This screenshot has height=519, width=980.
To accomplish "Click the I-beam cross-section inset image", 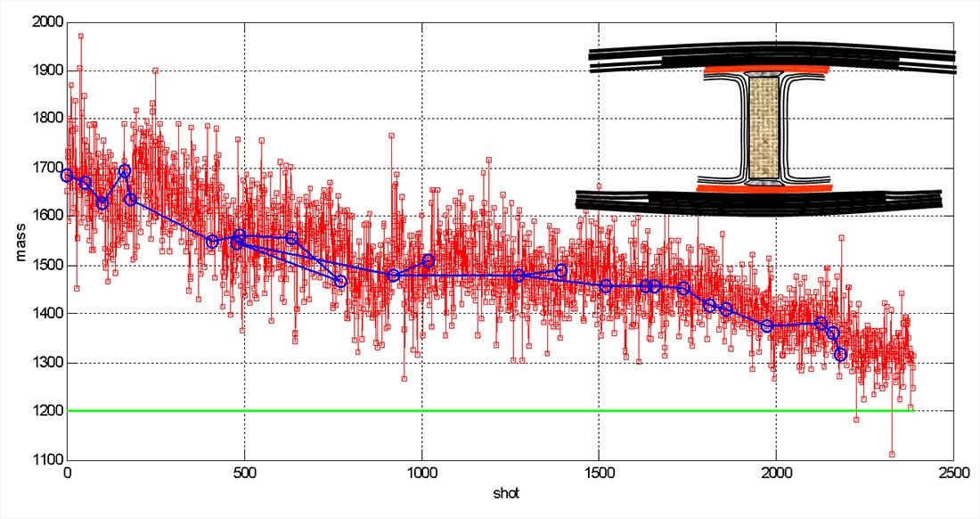I will [x=765, y=129].
